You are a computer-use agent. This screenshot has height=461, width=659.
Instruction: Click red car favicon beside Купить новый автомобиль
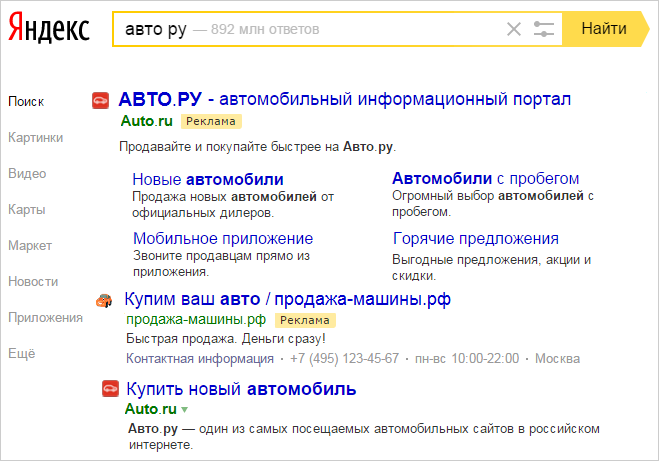111,389
